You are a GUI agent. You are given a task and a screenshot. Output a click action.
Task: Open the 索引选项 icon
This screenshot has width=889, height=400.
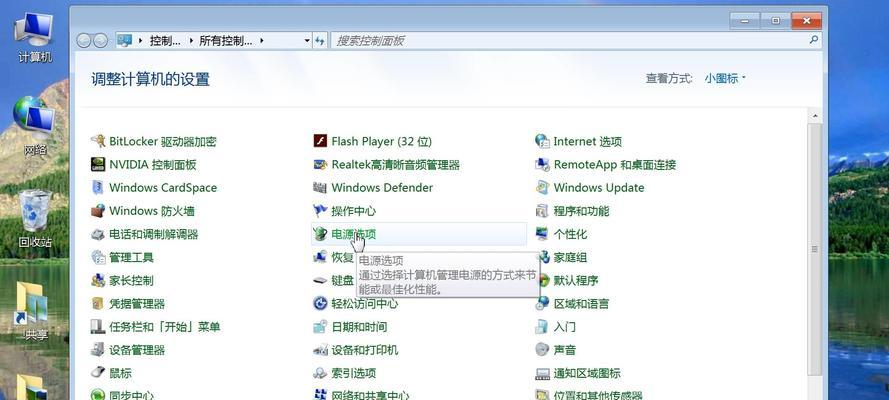320,373
